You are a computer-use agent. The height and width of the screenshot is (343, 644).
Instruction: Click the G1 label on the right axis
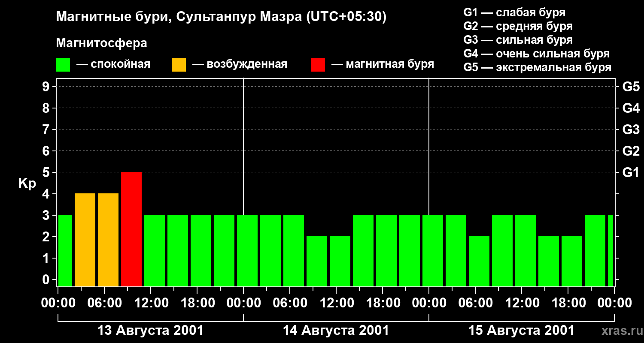(x=631, y=172)
